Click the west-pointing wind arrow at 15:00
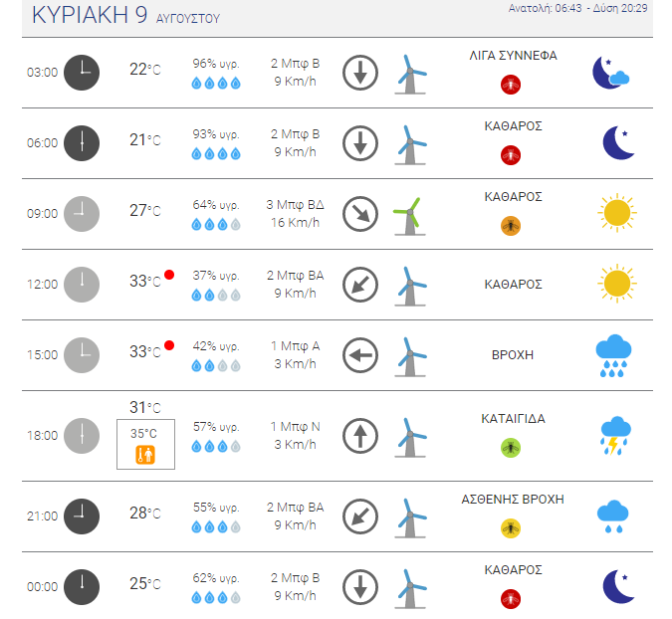Viewport: 672px width, 619px height. click(x=360, y=355)
